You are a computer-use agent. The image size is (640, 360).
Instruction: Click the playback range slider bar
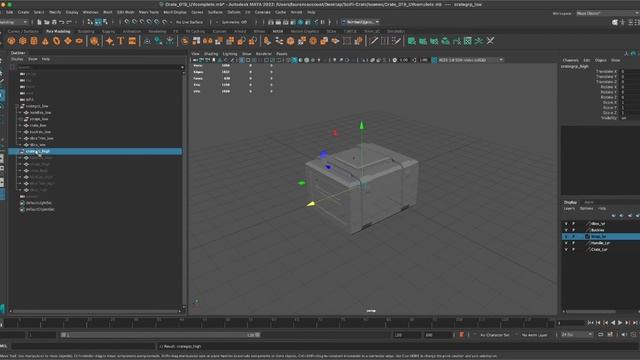pyautogui.click(x=161, y=335)
